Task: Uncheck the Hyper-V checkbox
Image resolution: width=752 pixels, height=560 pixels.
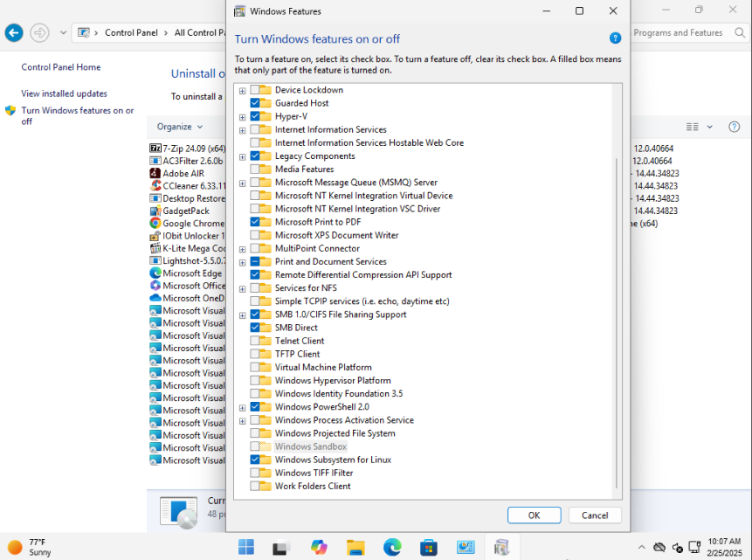Action: point(255,116)
